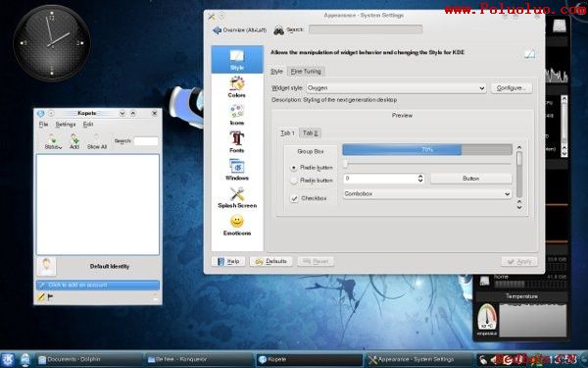Viewport: 588px width, 368px height.
Task: Open the Icons category
Action: click(236, 115)
